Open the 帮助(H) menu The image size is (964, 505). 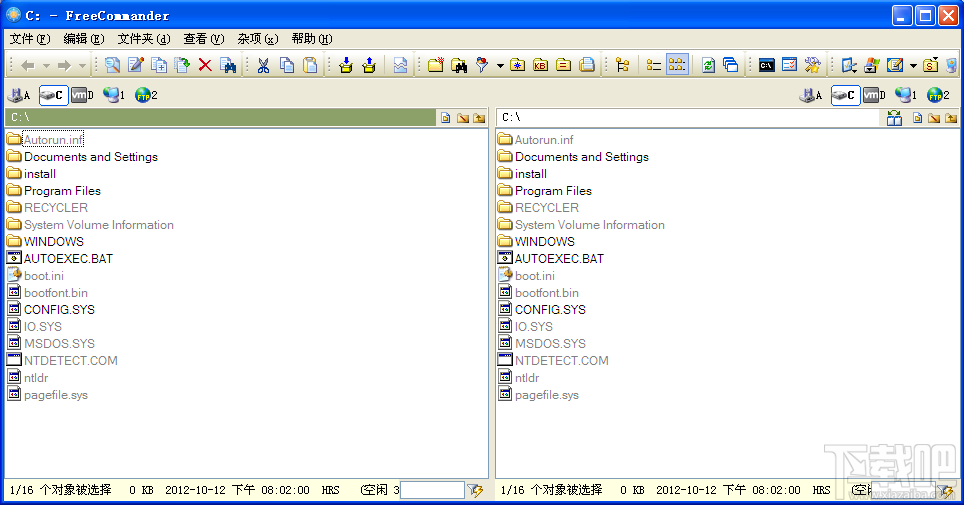(312, 39)
